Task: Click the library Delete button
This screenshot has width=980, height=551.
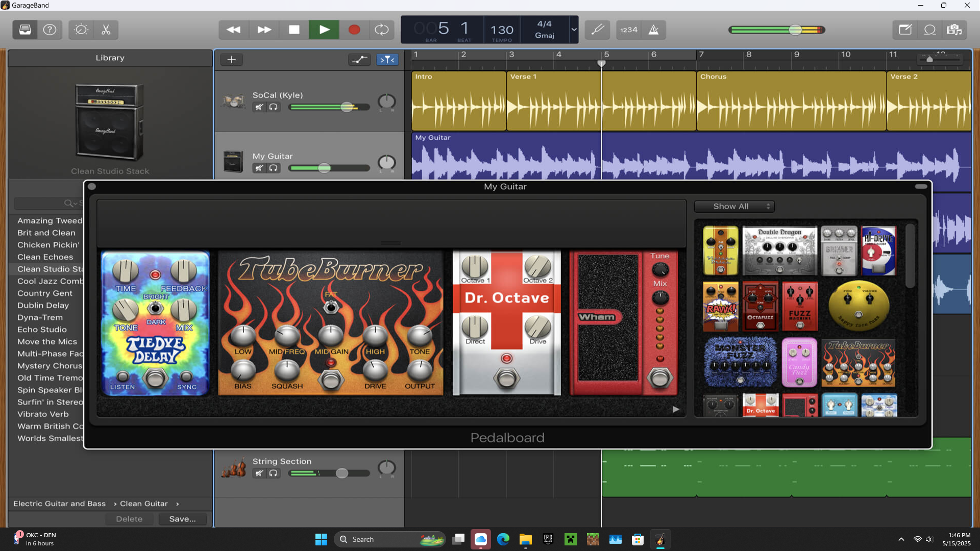Action: coord(129,519)
